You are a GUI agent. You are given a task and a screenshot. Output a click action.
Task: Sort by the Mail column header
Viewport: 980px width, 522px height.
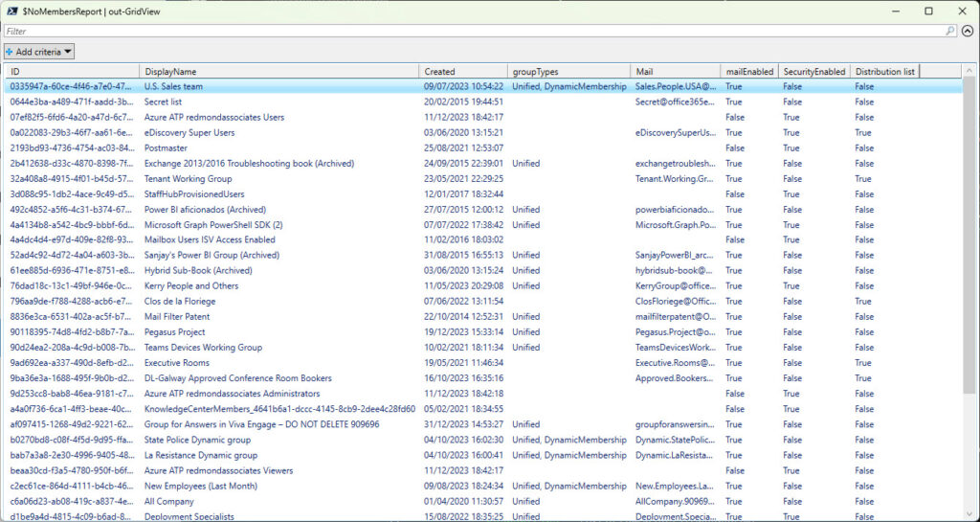click(x=675, y=72)
